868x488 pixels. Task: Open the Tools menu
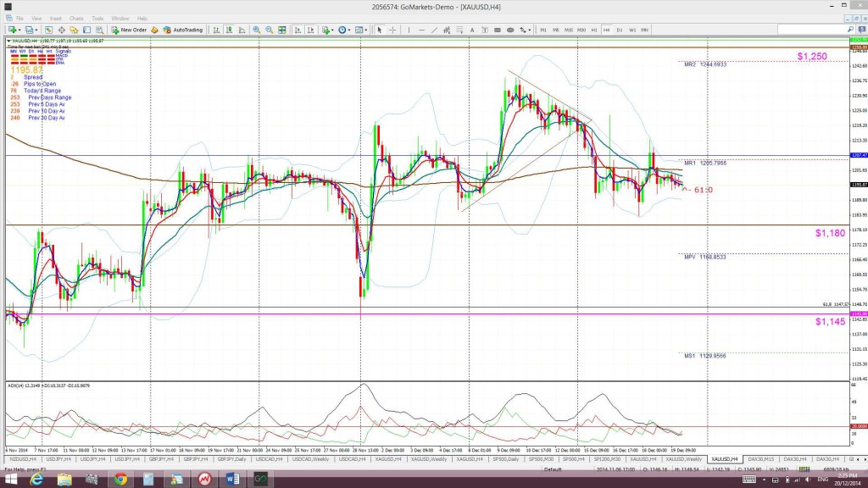click(97, 19)
